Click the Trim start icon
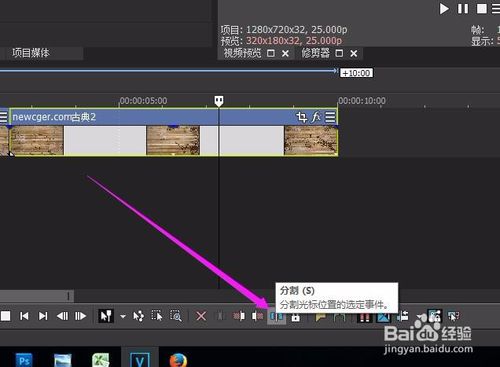This screenshot has width=500, height=367. pyautogui.click(x=239, y=316)
